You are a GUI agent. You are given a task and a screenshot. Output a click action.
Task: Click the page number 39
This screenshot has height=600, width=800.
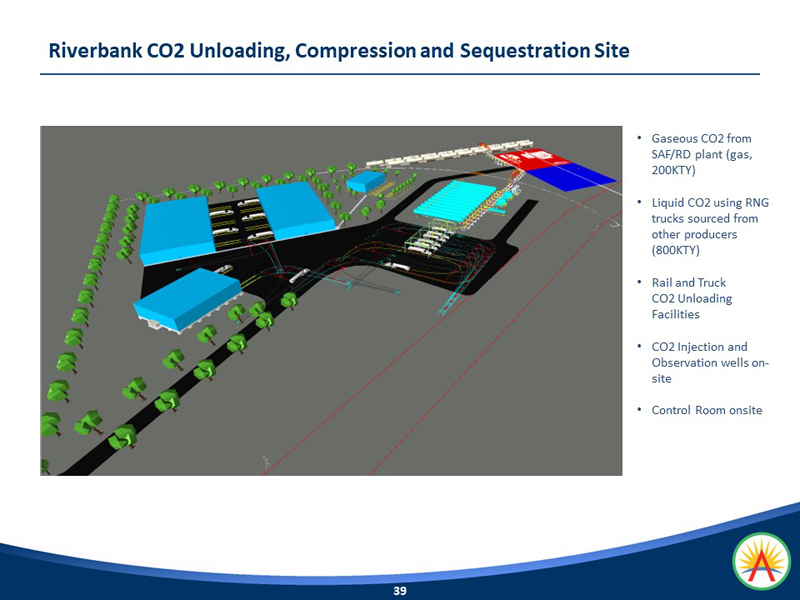[x=400, y=591]
